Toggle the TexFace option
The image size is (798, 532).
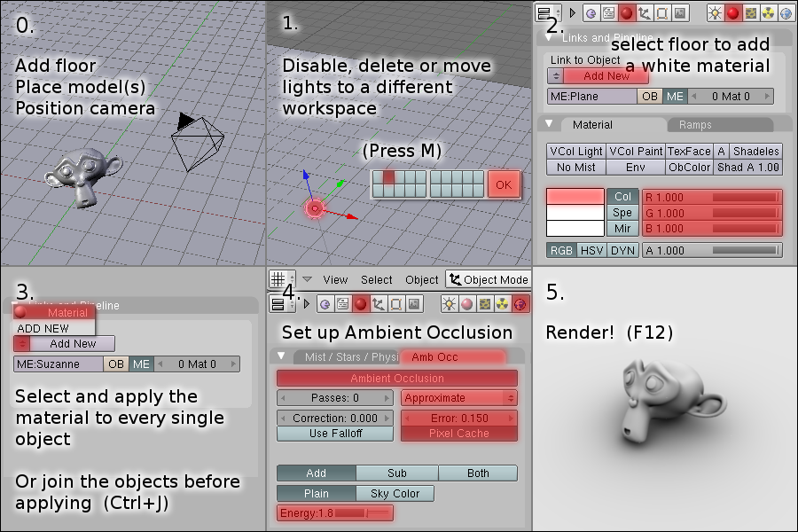tap(689, 152)
